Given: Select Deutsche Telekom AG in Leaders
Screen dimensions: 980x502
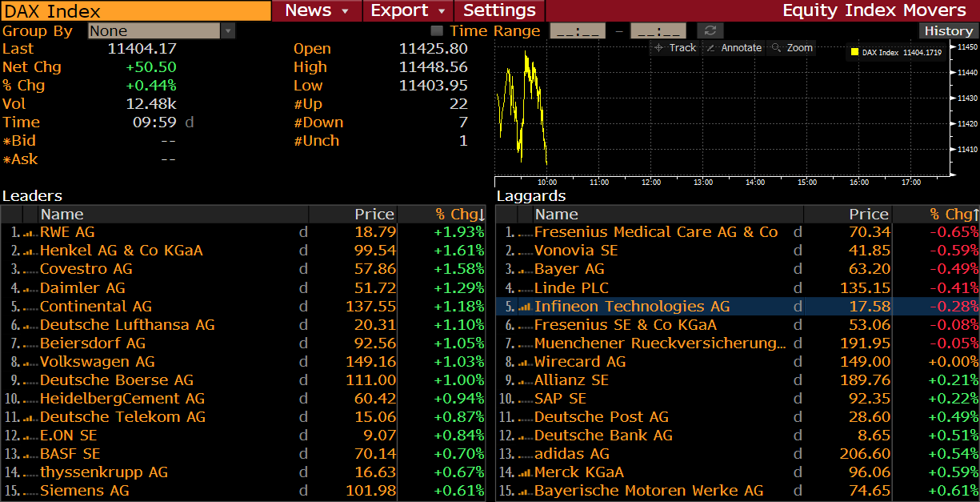Looking at the screenshot, I should (122, 416).
